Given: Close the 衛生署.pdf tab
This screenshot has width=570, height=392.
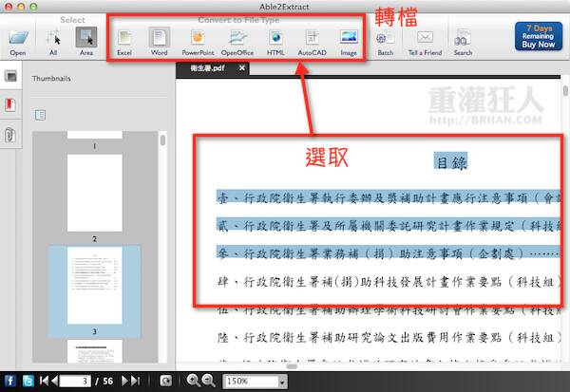Looking at the screenshot, I should coord(241,68).
